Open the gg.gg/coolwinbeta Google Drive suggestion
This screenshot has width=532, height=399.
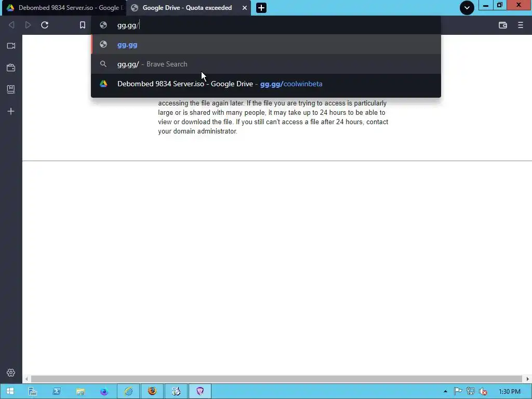tap(266, 84)
